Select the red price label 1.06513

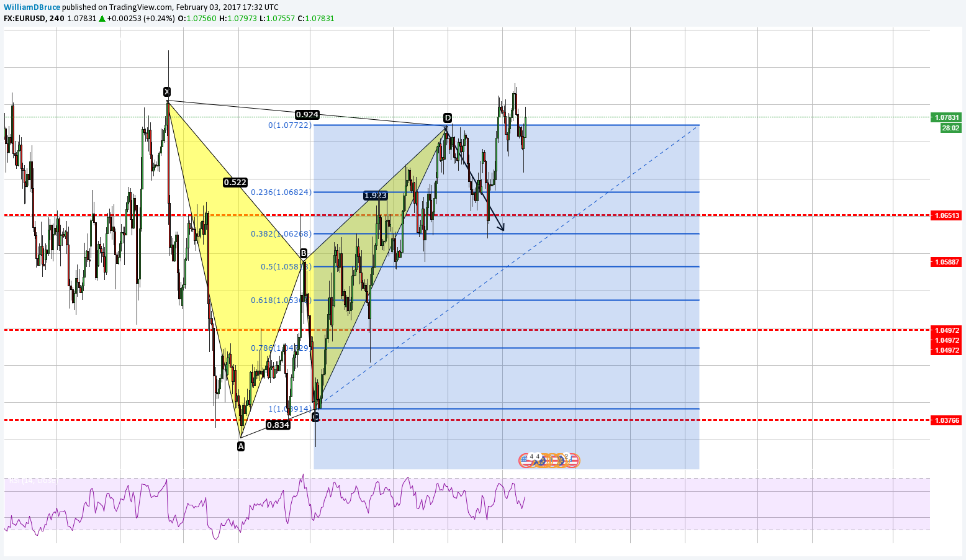click(x=946, y=215)
